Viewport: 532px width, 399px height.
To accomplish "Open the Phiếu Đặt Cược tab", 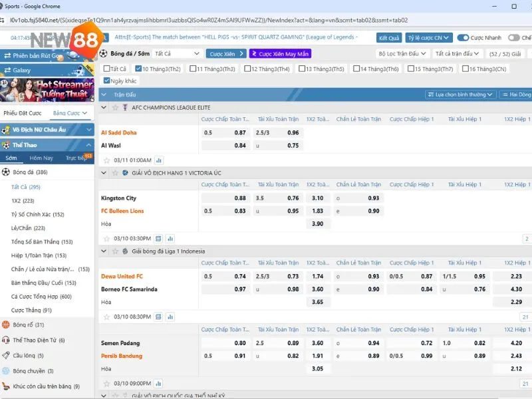I will [x=23, y=113].
